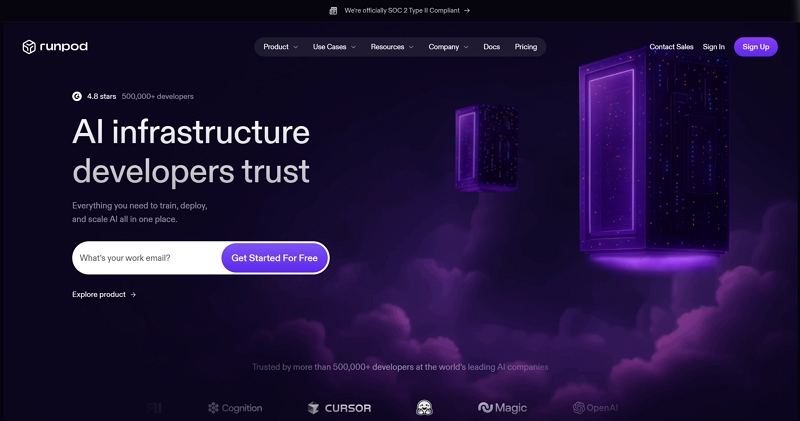
Task: Click the Cursor logo in trusted companies
Action: pos(339,408)
